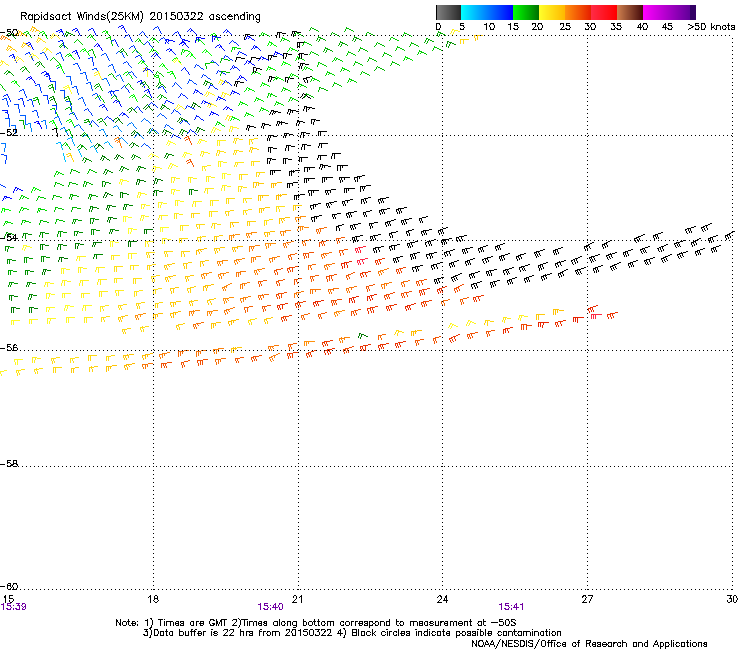Pick the brown 35–40 knots legend segment

pyautogui.click(x=630, y=12)
